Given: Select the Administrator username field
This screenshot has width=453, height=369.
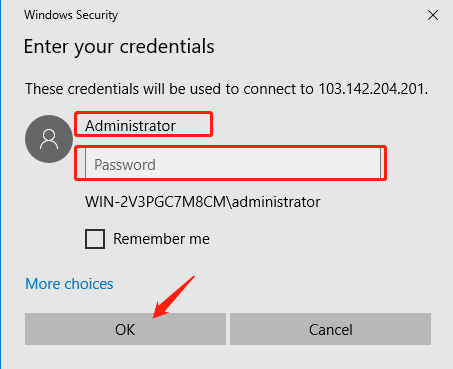Looking at the screenshot, I should pos(143,125).
